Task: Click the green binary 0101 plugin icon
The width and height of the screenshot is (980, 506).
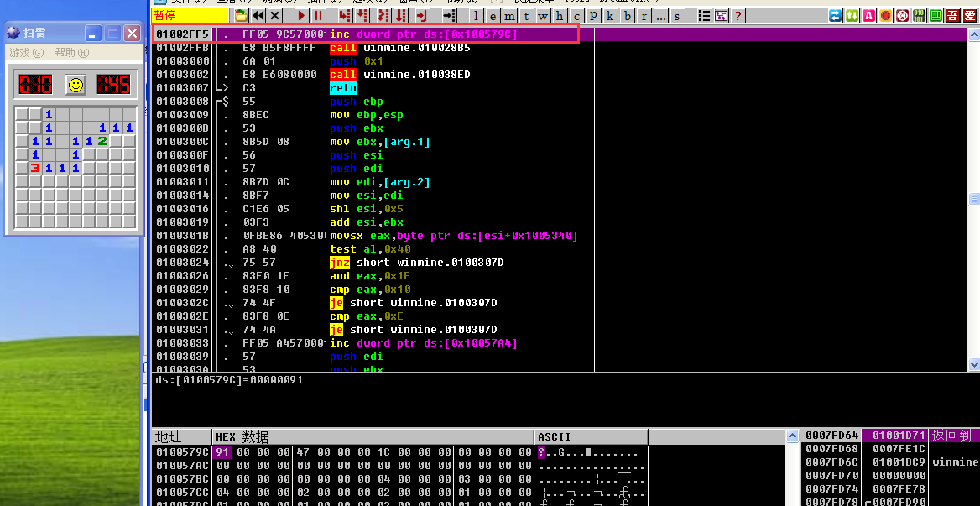Action: [920, 16]
